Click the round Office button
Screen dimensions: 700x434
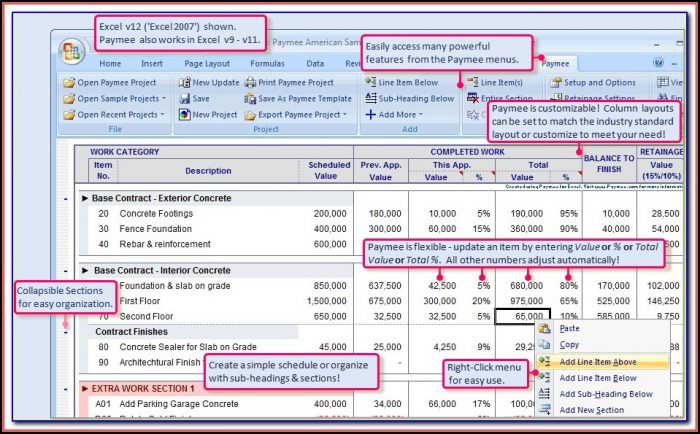(71, 52)
